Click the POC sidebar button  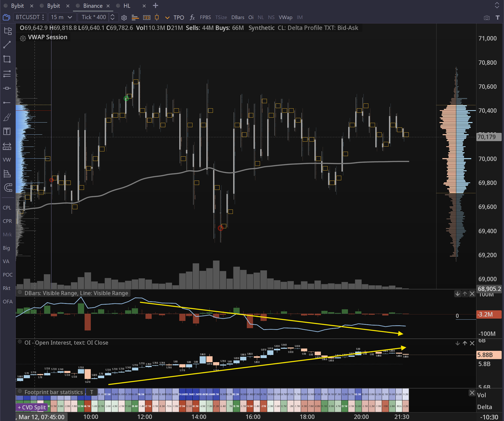coord(7,274)
